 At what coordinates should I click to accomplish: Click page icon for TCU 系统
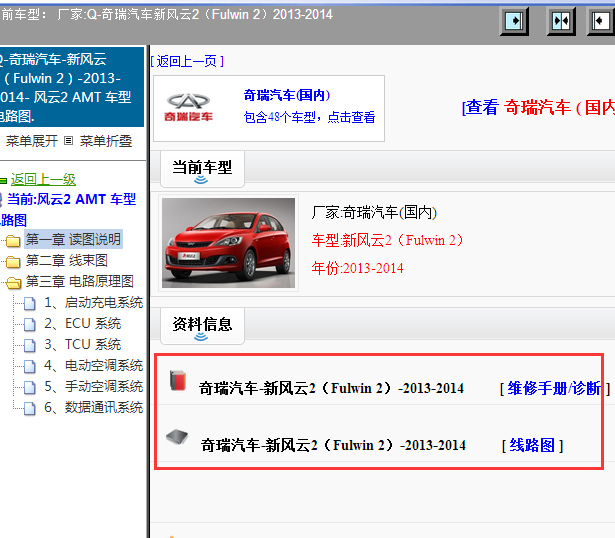click(29, 345)
